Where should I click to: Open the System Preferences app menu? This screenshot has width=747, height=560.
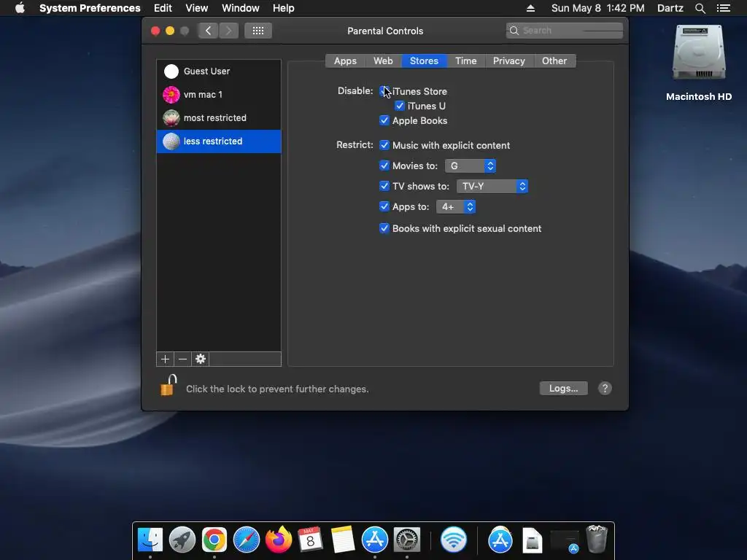coord(90,8)
